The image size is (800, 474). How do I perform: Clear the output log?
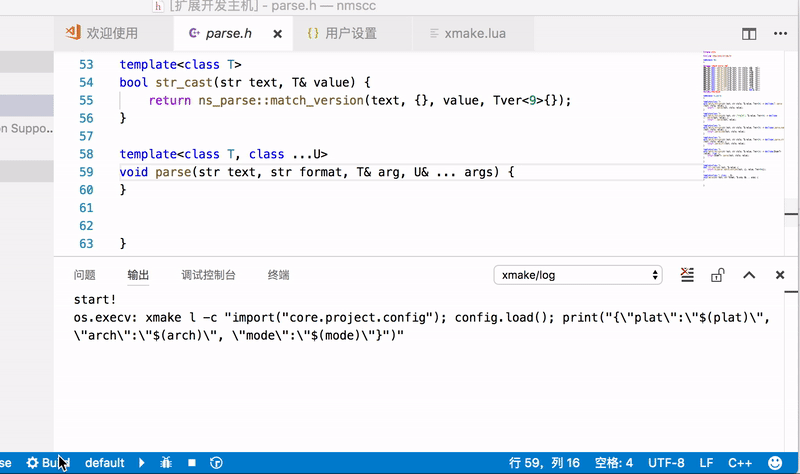[x=687, y=275]
